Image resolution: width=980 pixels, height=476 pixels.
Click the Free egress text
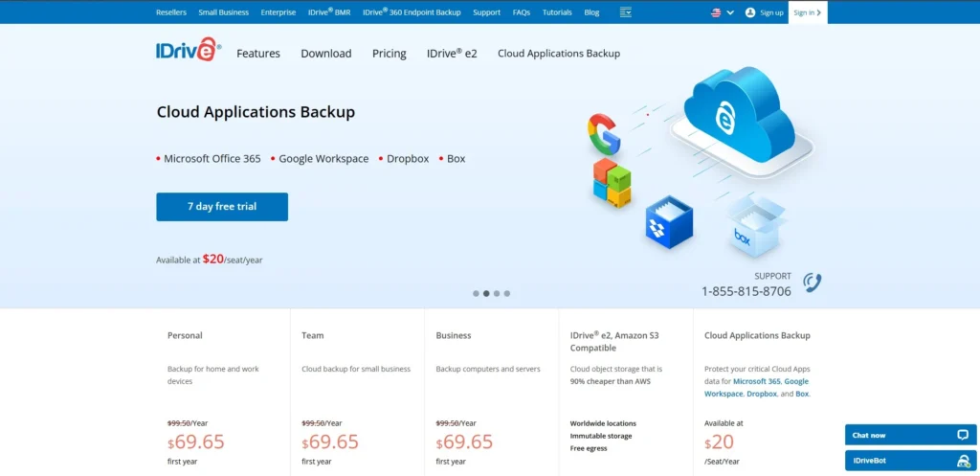589,448
